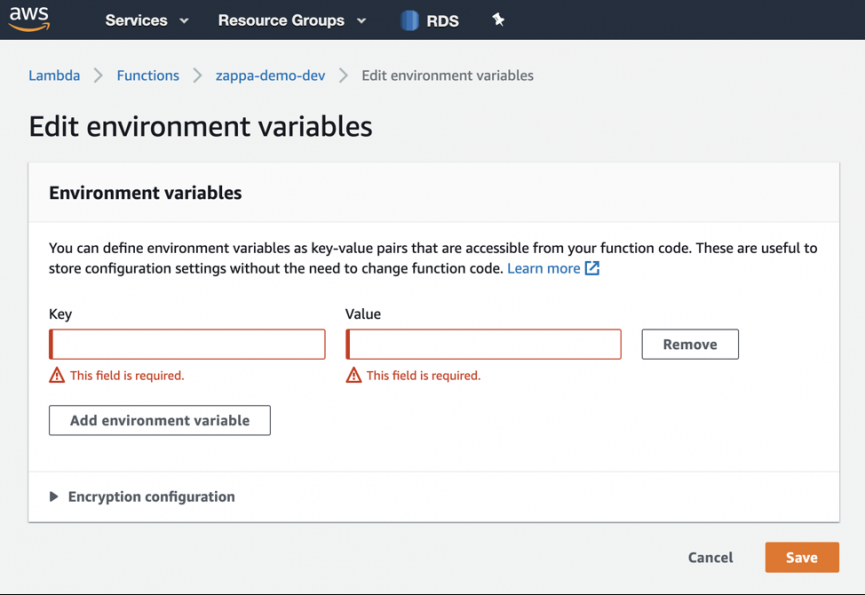Click the pin shortcuts icon

(498, 20)
